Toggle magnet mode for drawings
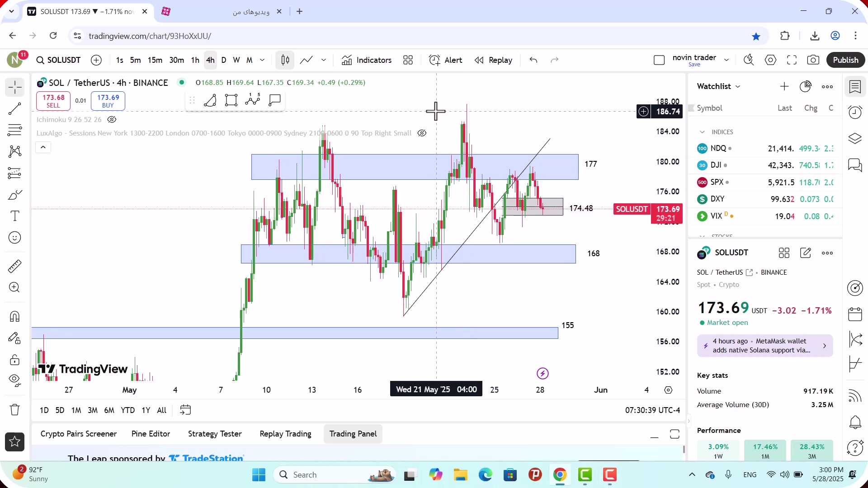The width and height of the screenshot is (868, 488). pyautogui.click(x=15, y=316)
